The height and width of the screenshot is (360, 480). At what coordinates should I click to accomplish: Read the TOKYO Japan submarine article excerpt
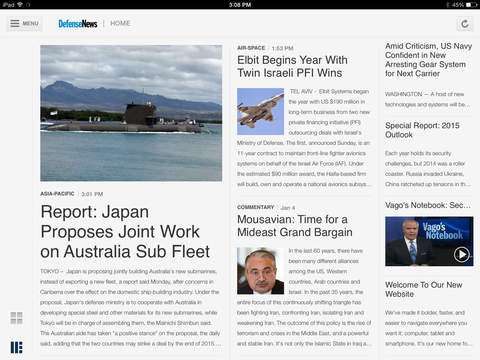pyautogui.click(x=130, y=307)
